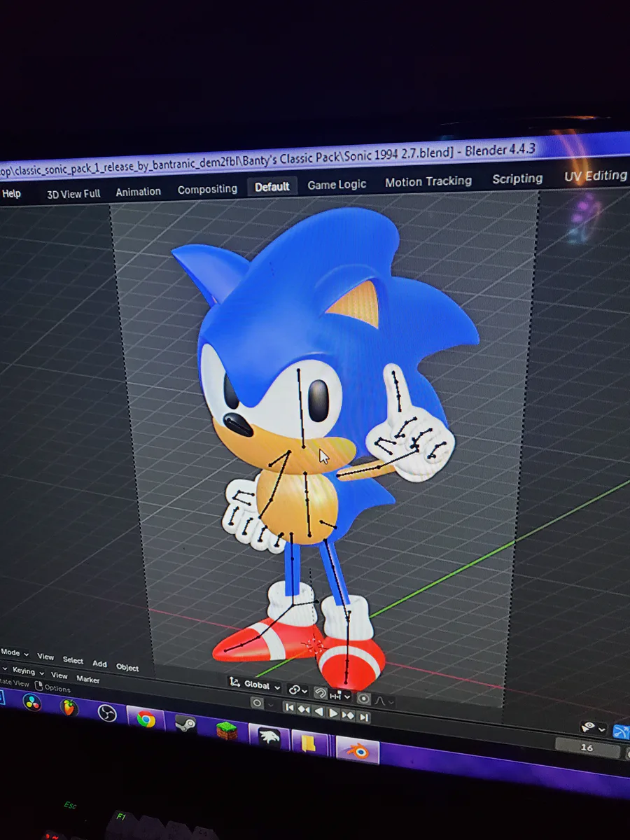Toggle proportional editing in viewport header
The height and width of the screenshot is (840, 630).
click(363, 698)
